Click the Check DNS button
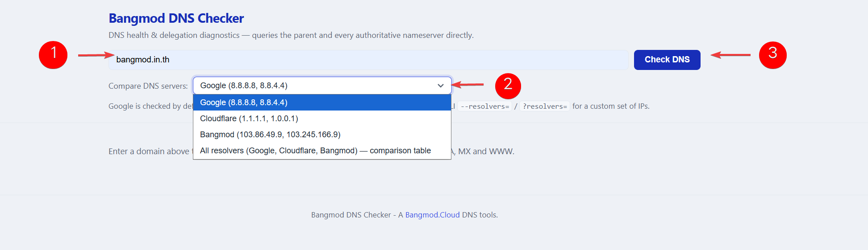Image resolution: width=868 pixels, height=250 pixels. [667, 60]
